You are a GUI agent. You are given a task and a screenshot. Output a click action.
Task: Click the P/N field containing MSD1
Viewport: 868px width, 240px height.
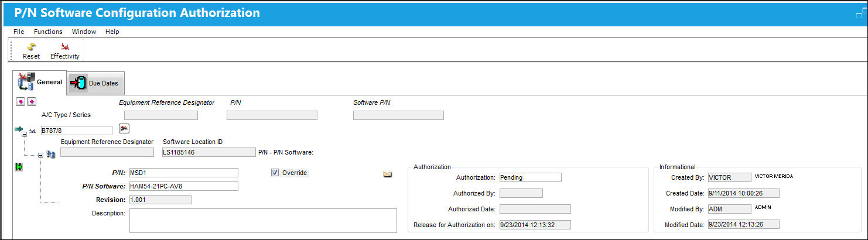coord(183,173)
